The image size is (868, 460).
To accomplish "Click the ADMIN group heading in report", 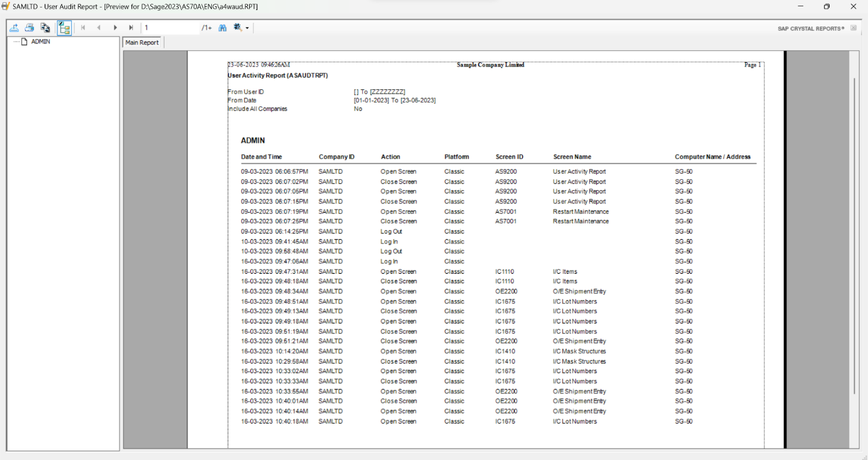I will [x=253, y=140].
